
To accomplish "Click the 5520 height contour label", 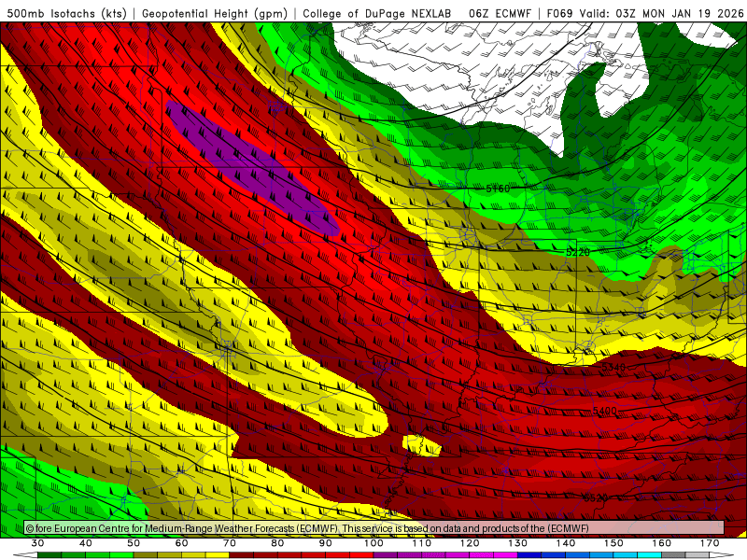I will (x=596, y=498).
